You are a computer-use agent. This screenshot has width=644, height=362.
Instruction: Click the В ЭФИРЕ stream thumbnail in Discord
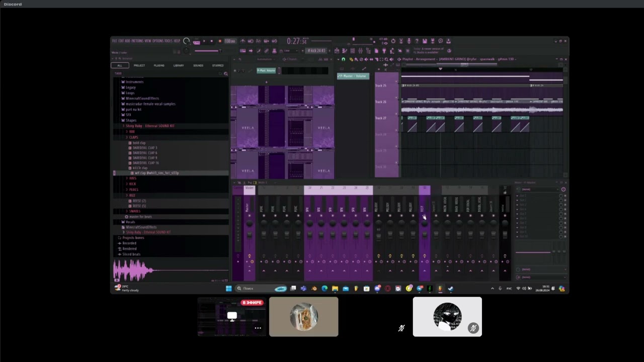(x=232, y=317)
